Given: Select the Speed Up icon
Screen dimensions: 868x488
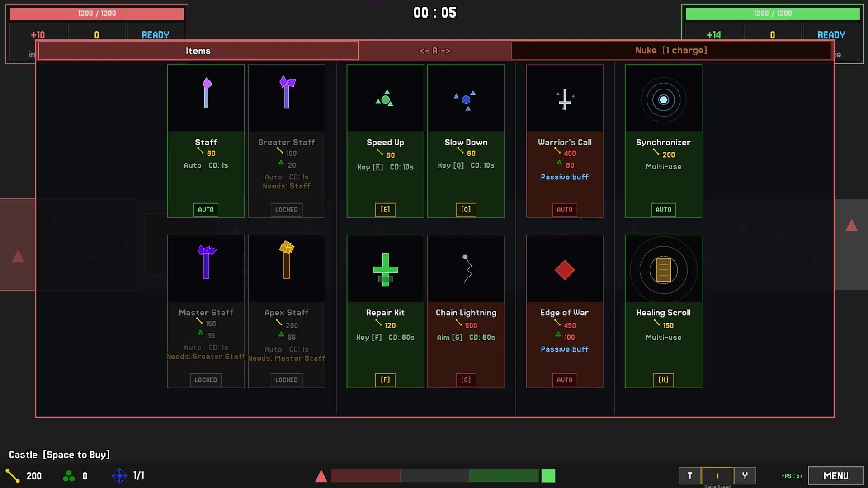Looking at the screenshot, I should point(385,98).
